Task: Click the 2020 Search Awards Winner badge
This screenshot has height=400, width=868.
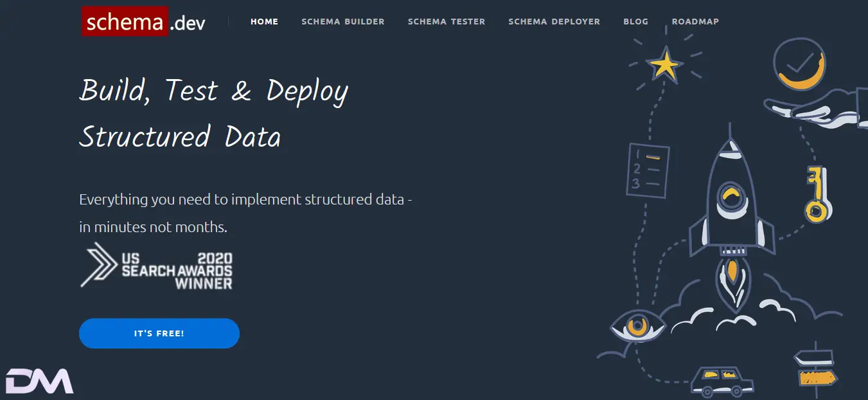Action: coord(177,270)
